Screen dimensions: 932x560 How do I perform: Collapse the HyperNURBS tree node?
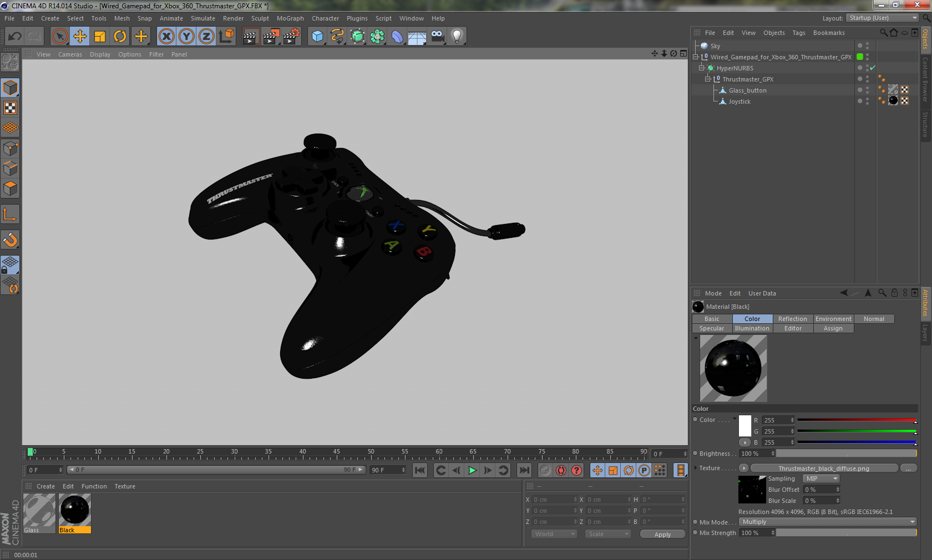[701, 68]
